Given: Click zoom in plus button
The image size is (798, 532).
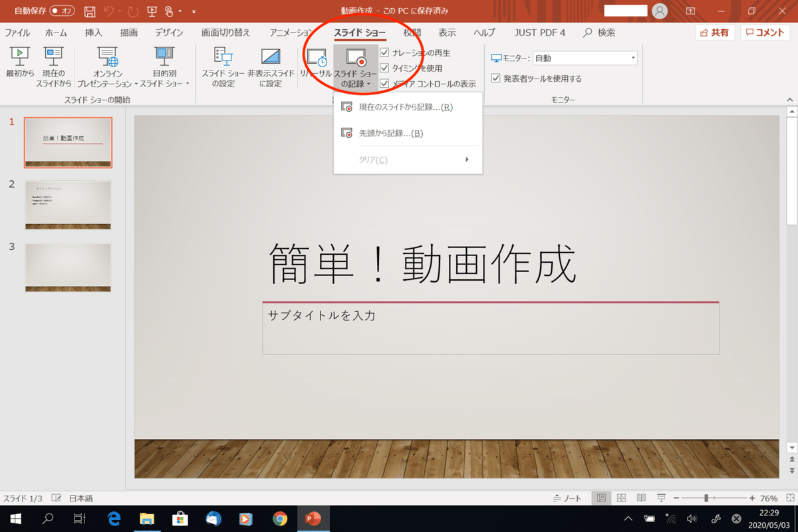Looking at the screenshot, I should pyautogui.click(x=752, y=498).
